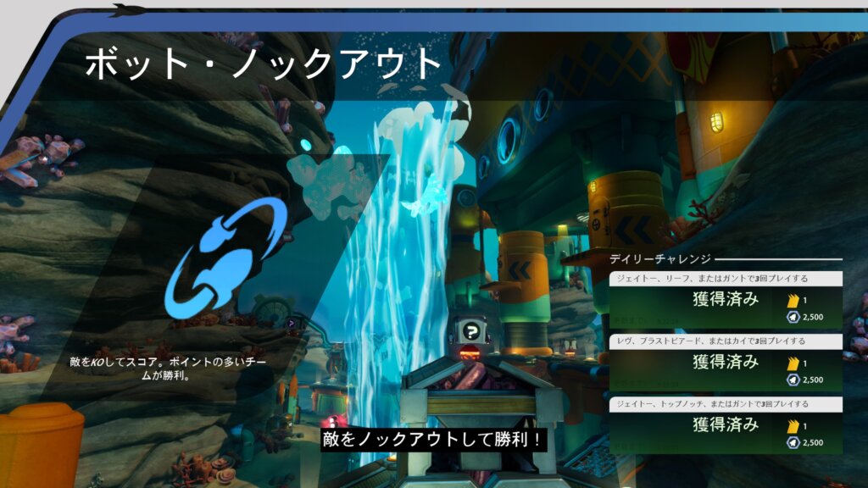This screenshot has width=868, height=488.
Task: Click the デイリーチャレンジ header
Action: pos(659,259)
